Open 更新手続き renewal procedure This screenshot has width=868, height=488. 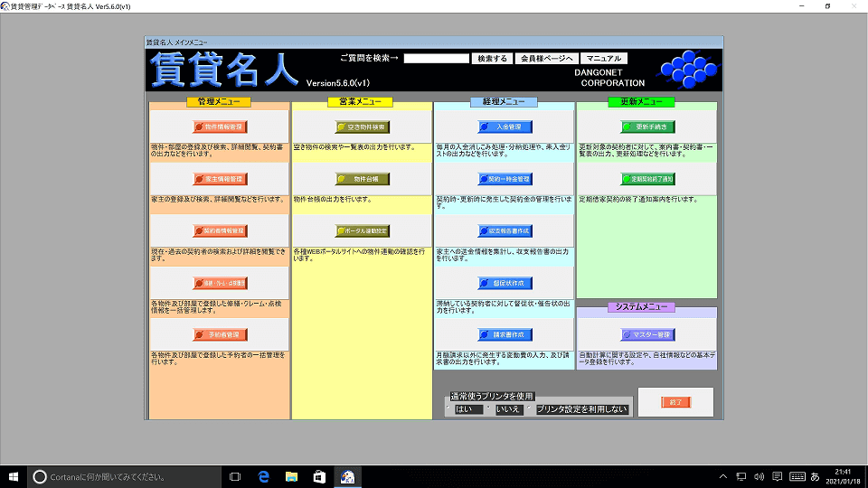[647, 127]
